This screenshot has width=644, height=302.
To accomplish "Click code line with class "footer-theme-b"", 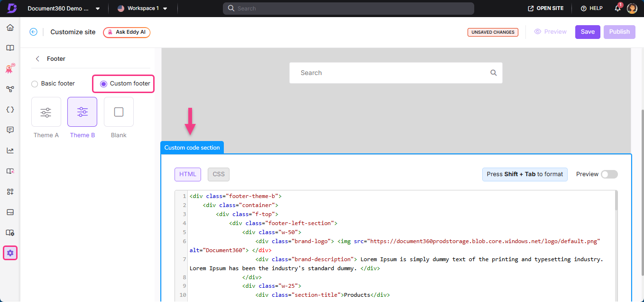I will (236, 196).
